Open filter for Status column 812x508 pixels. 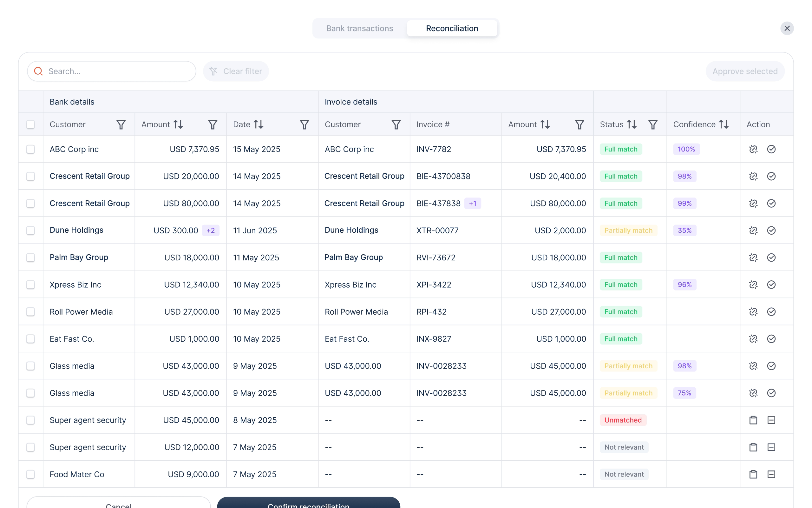(653, 125)
